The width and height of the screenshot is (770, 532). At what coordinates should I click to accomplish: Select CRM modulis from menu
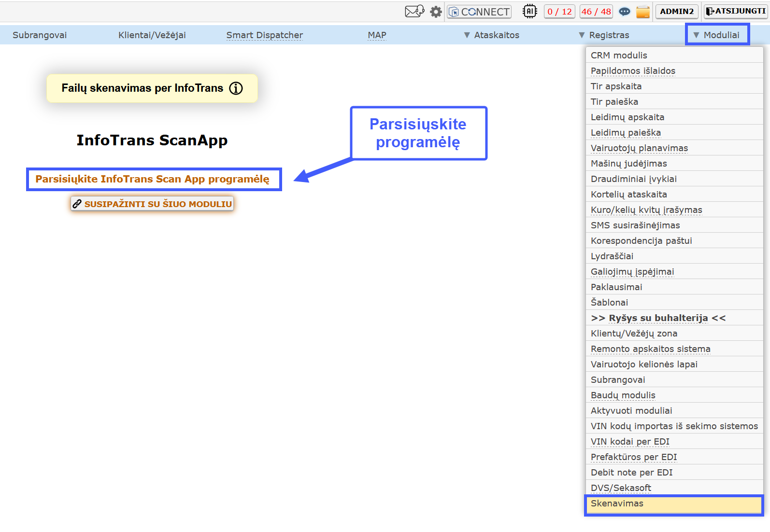click(x=674, y=55)
